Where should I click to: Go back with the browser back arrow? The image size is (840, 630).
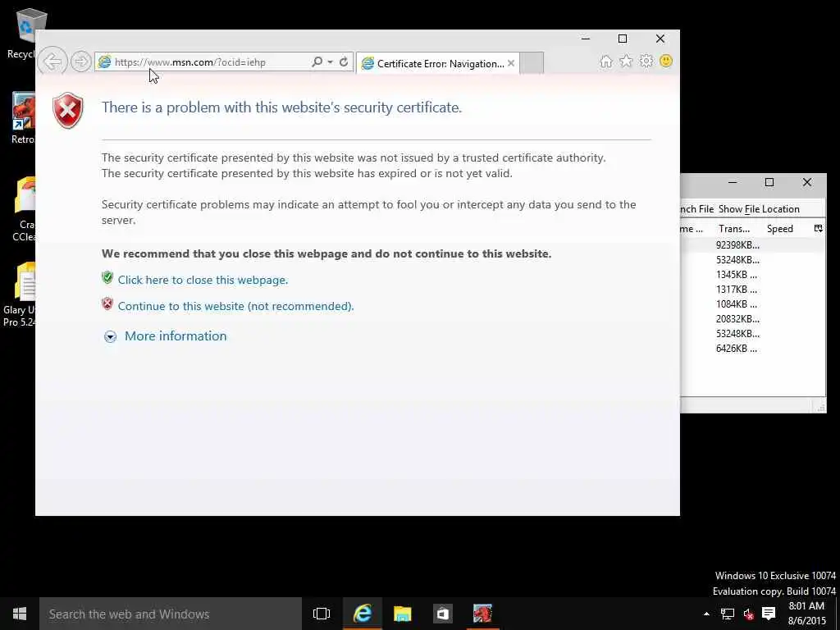[x=52, y=62]
